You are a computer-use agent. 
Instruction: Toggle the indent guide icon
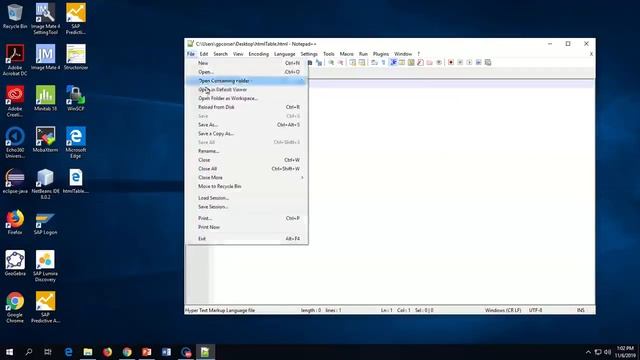click(x=393, y=62)
